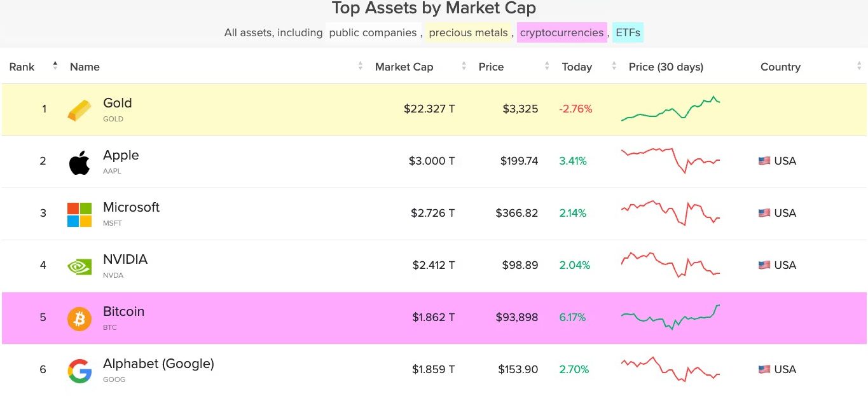Sort by the Country column header
The width and height of the screenshot is (868, 396).
pyautogui.click(x=780, y=67)
